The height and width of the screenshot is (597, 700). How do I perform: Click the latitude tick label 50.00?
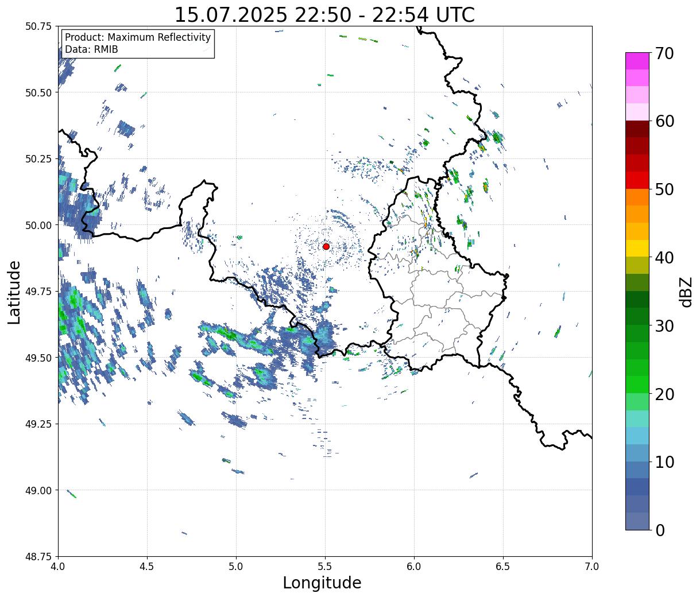38,225
